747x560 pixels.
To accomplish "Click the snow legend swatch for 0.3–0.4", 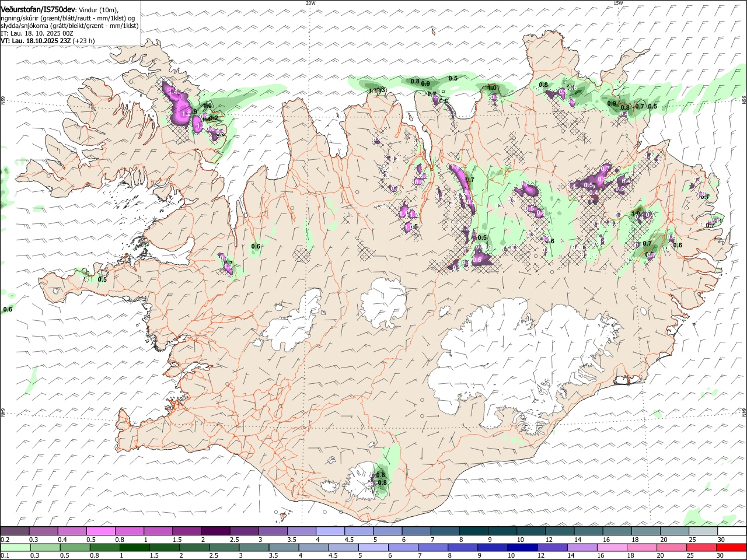I will 44,531.
